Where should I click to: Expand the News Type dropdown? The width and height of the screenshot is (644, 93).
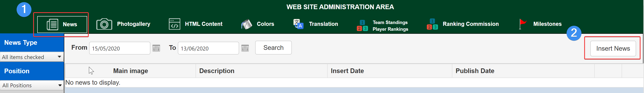(x=32, y=57)
